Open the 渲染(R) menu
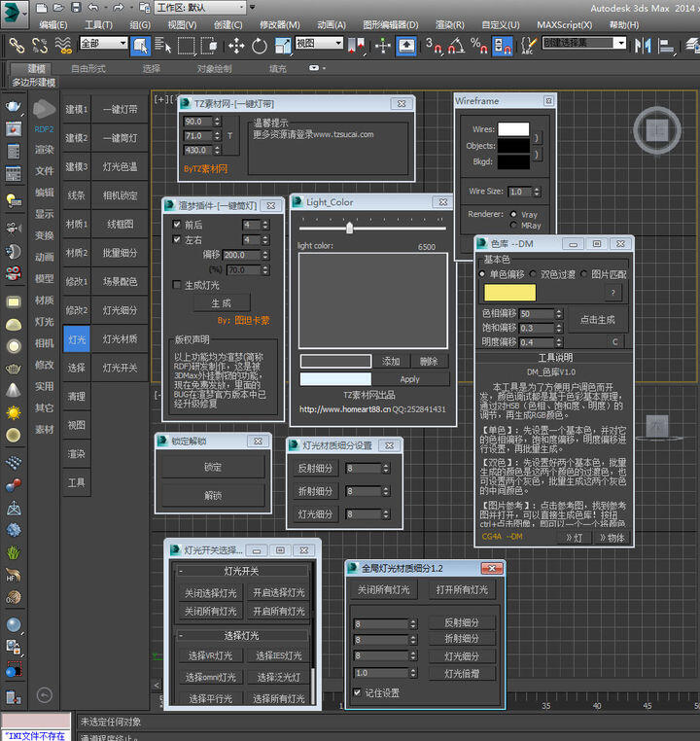The height and width of the screenshot is (741, 700). point(449,24)
